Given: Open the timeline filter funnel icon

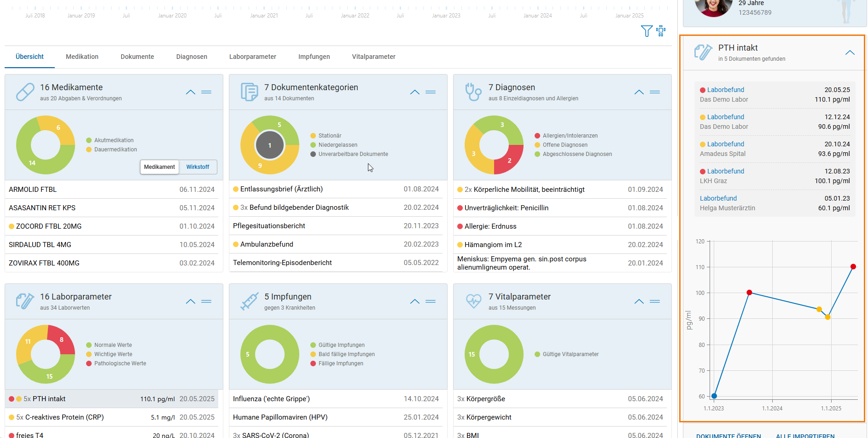Looking at the screenshot, I should coord(647,31).
